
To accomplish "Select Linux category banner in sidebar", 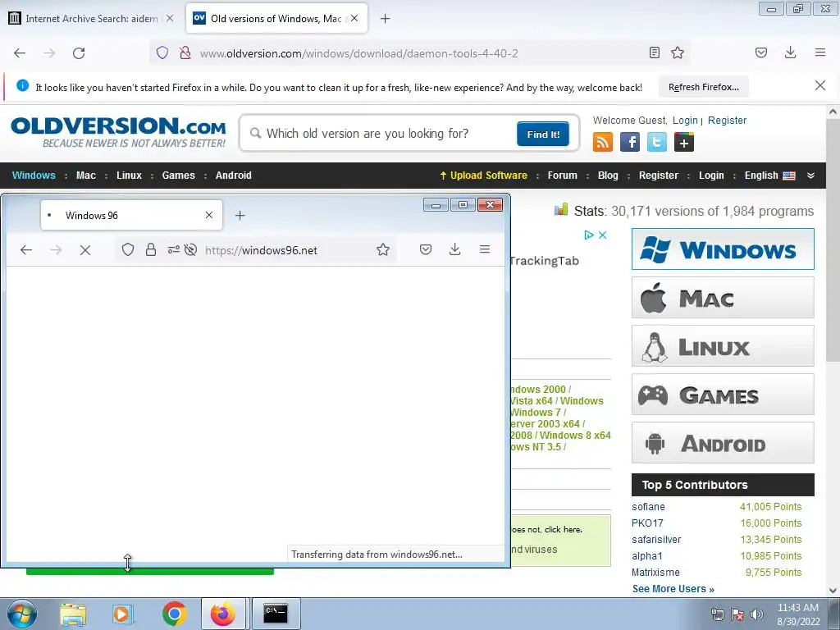I will [723, 346].
